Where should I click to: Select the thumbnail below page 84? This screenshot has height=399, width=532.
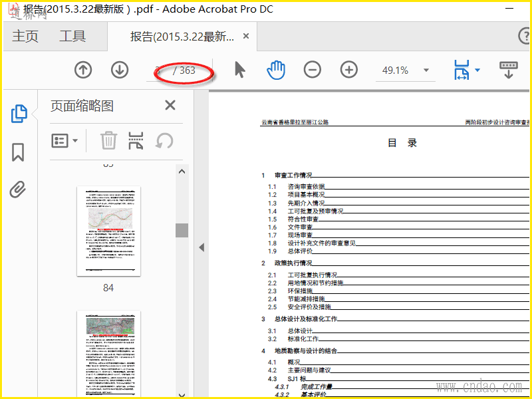point(108,354)
